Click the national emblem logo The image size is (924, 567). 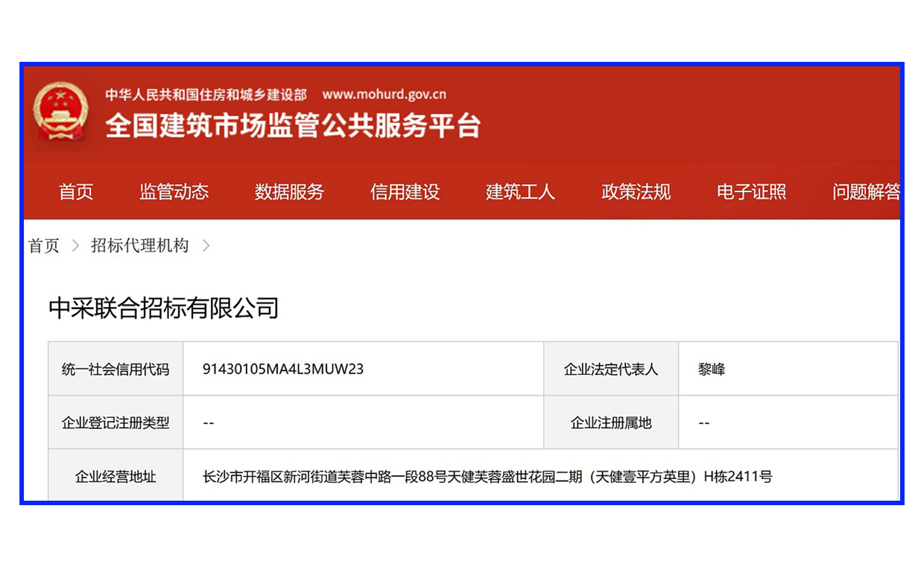(x=62, y=113)
